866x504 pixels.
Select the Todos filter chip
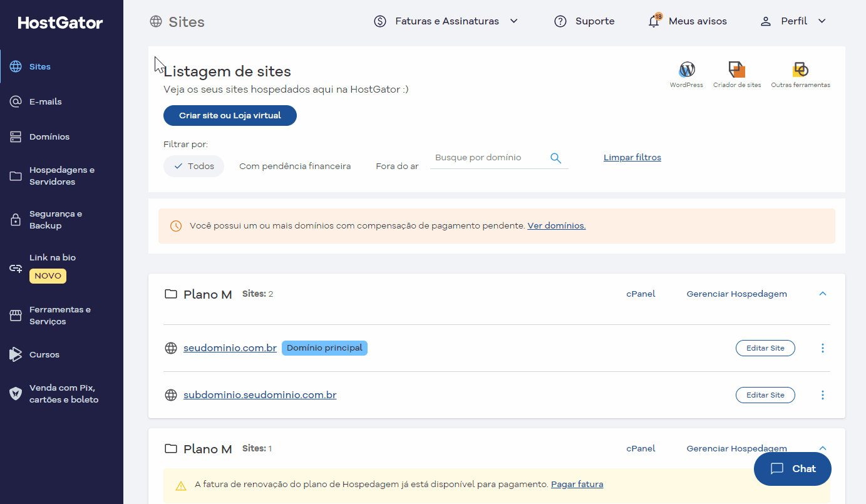tap(193, 166)
